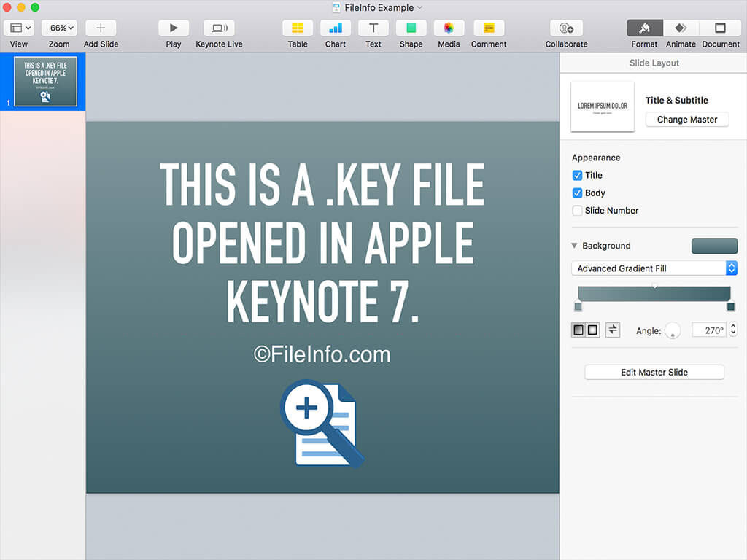The width and height of the screenshot is (747, 560).
Task: Click the Slide Layout panel header
Action: click(654, 63)
